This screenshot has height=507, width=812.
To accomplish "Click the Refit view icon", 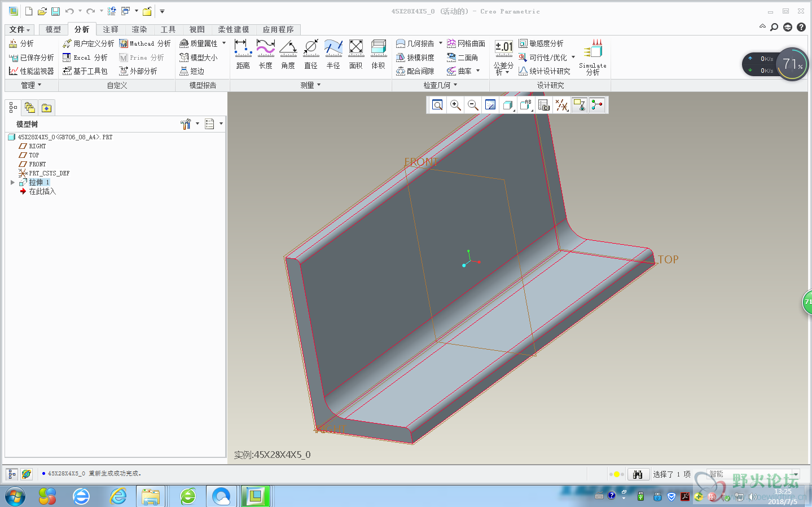I will 437,105.
